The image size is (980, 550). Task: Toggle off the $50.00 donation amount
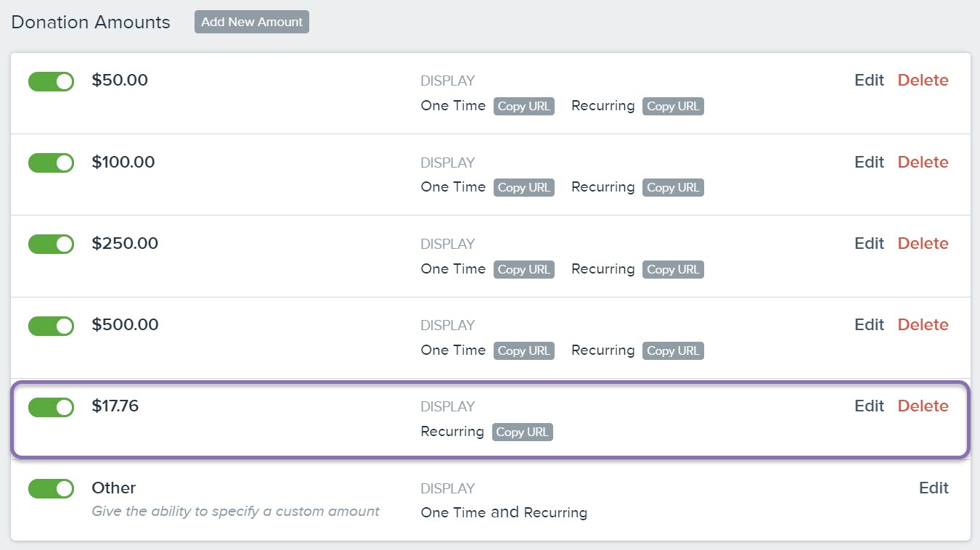coord(51,81)
